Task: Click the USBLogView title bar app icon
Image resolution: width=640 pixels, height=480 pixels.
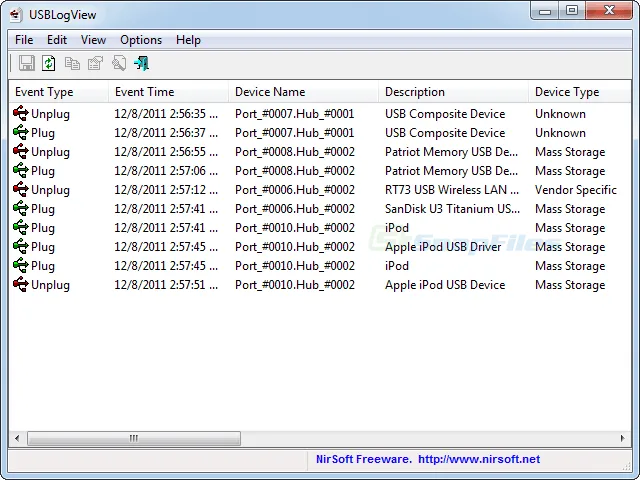Action: [16, 15]
